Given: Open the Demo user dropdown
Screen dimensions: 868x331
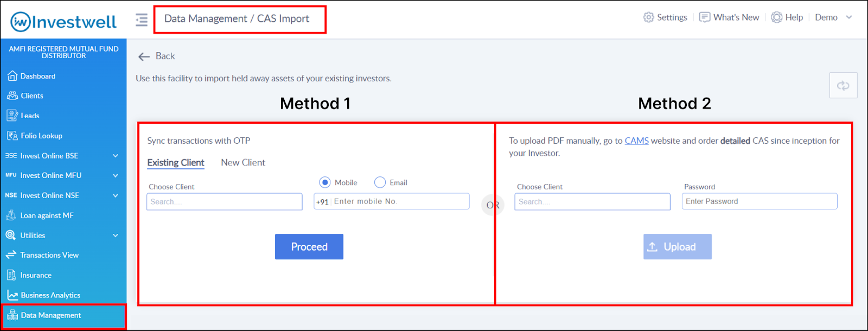Looking at the screenshot, I should click(833, 17).
